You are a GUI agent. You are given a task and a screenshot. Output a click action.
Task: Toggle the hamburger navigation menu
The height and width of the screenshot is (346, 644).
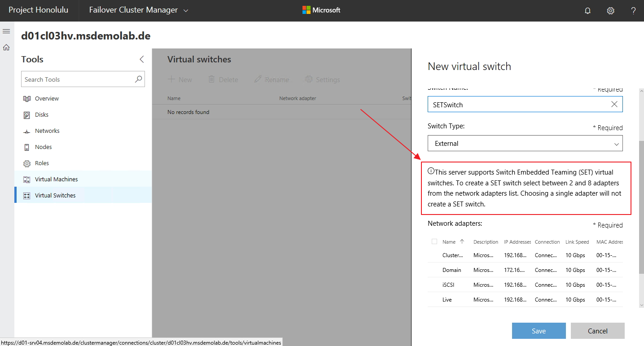click(6, 31)
